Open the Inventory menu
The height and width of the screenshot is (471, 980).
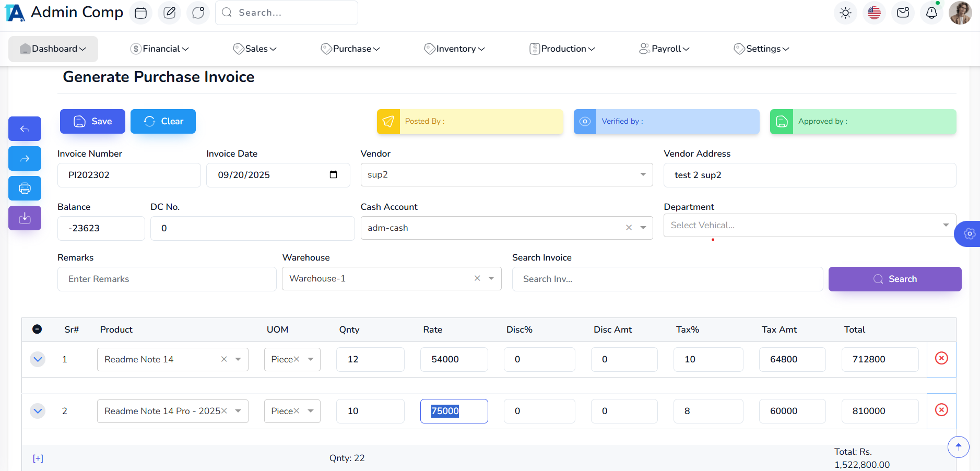[455, 49]
